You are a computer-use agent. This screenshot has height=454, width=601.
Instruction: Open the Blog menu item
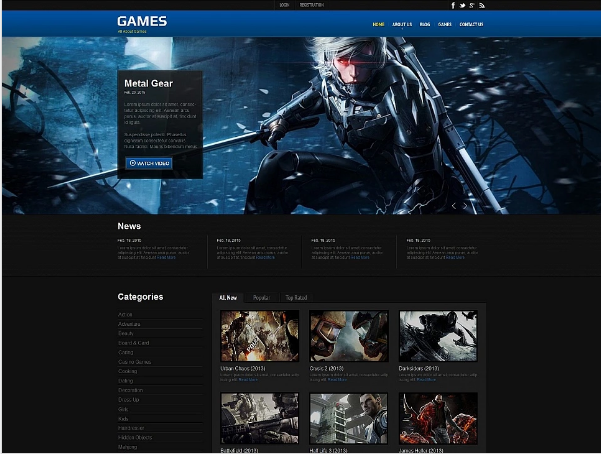(425, 24)
